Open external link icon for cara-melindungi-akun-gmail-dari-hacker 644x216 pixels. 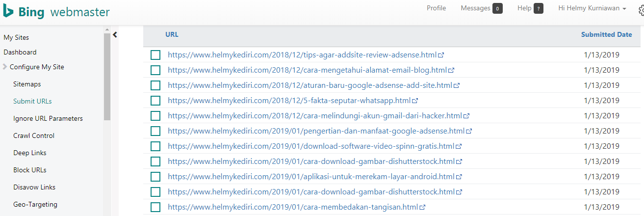pos(466,116)
